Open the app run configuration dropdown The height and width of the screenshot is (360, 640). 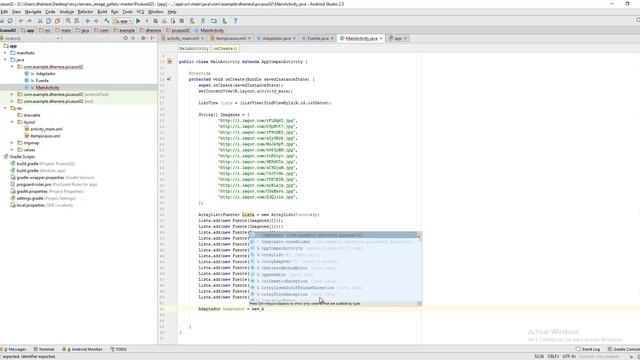click(123, 21)
